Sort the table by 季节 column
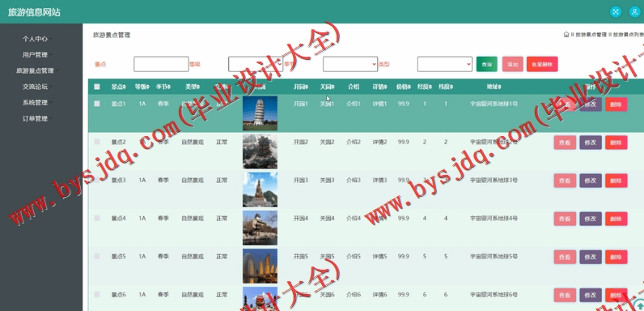The height and width of the screenshot is (311, 644). [163, 87]
